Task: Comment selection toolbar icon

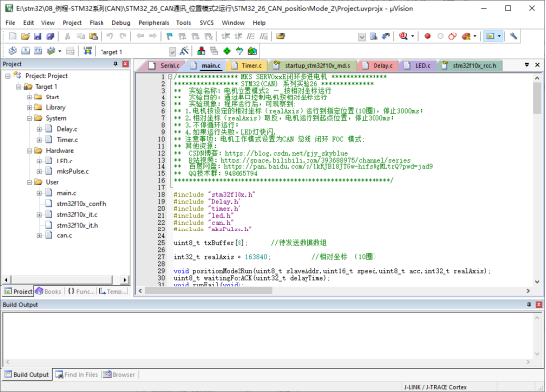Action: [x=251, y=36]
